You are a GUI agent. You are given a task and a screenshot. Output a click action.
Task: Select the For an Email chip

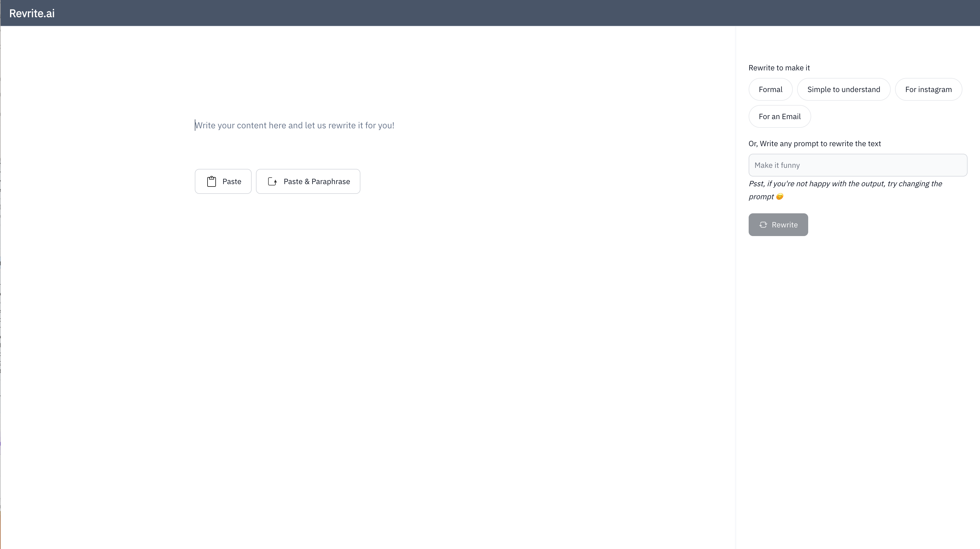click(x=779, y=116)
